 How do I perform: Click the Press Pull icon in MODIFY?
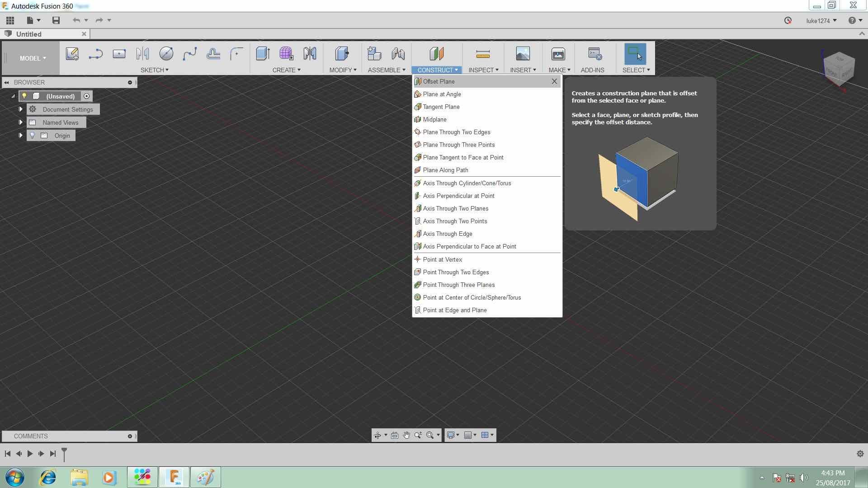342,54
